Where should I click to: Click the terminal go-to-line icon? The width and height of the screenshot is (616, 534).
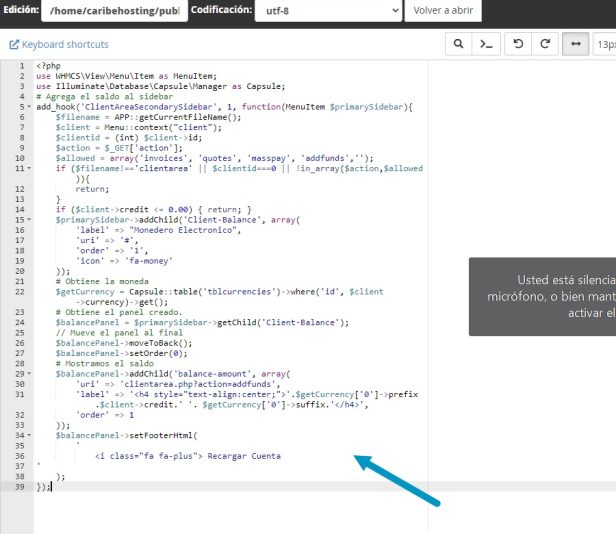[x=486, y=44]
